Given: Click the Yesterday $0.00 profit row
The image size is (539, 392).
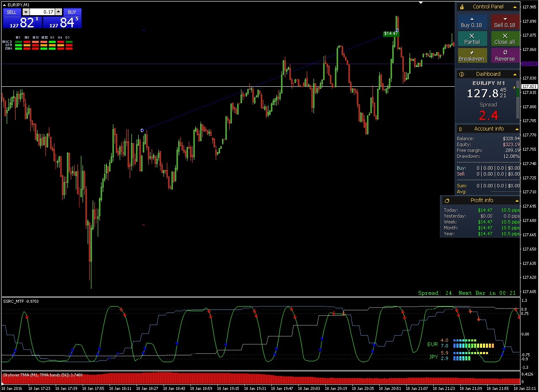Looking at the screenshot, I should click(481, 216).
